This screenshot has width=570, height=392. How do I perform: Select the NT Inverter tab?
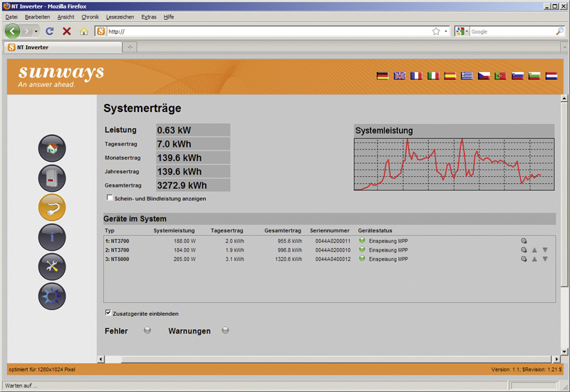(x=63, y=47)
